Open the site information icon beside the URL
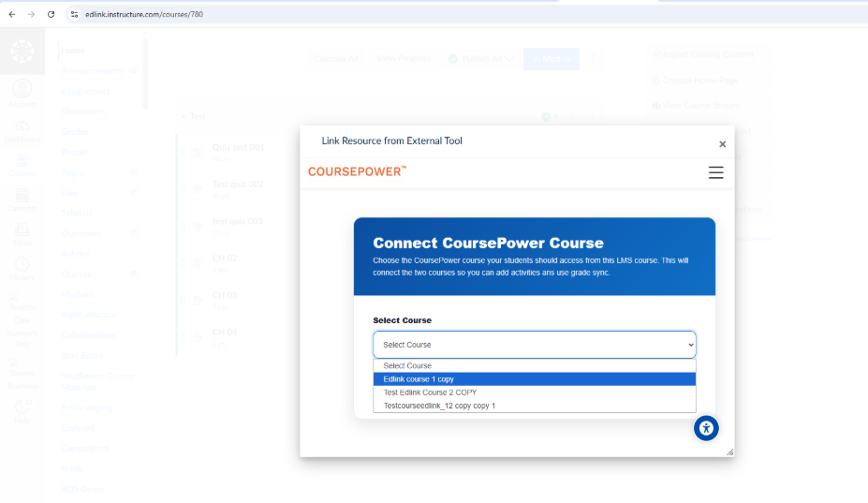868x503 pixels. pyautogui.click(x=74, y=14)
